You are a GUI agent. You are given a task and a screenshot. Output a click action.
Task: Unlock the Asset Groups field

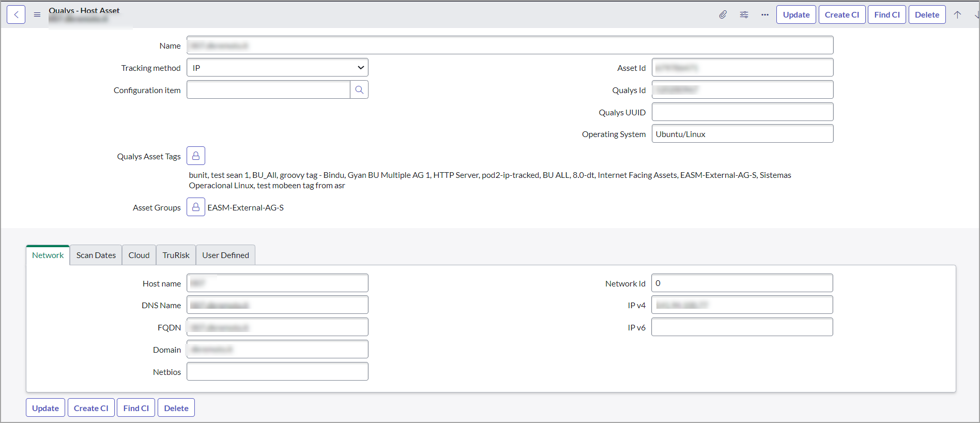[x=196, y=207]
